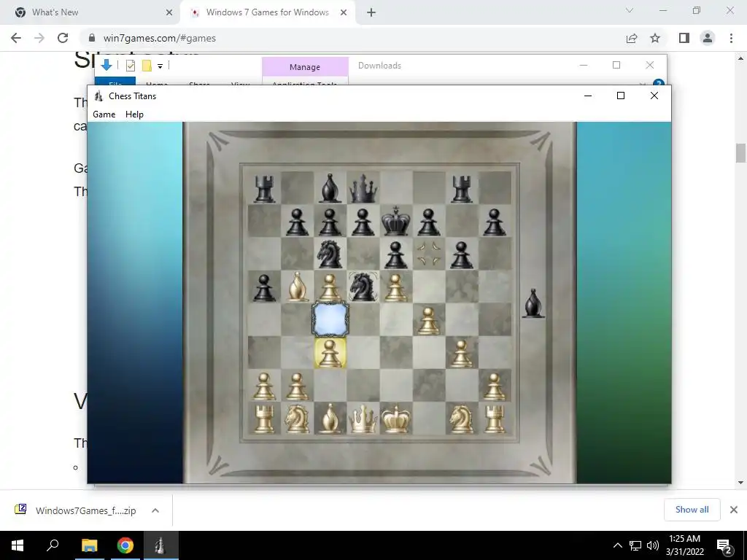Select the white queen next to the king
Image resolution: width=747 pixels, height=560 pixels.
363,419
